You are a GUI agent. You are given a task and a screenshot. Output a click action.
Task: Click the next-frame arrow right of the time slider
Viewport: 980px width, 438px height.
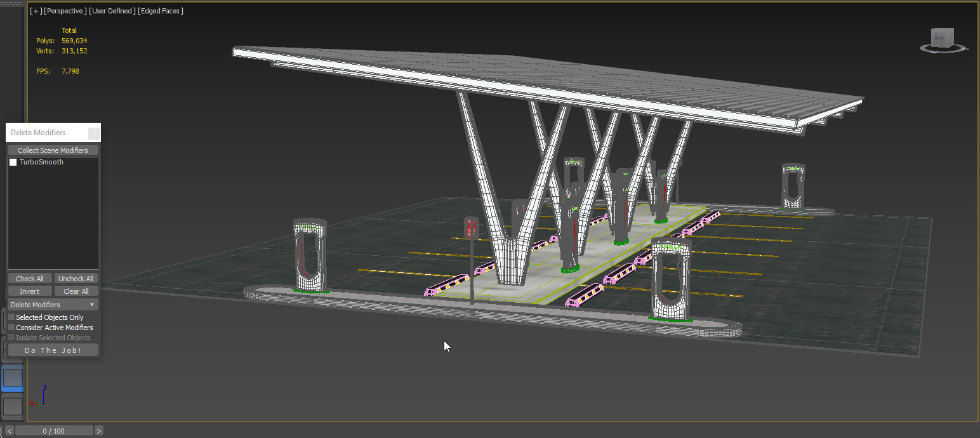click(99, 430)
